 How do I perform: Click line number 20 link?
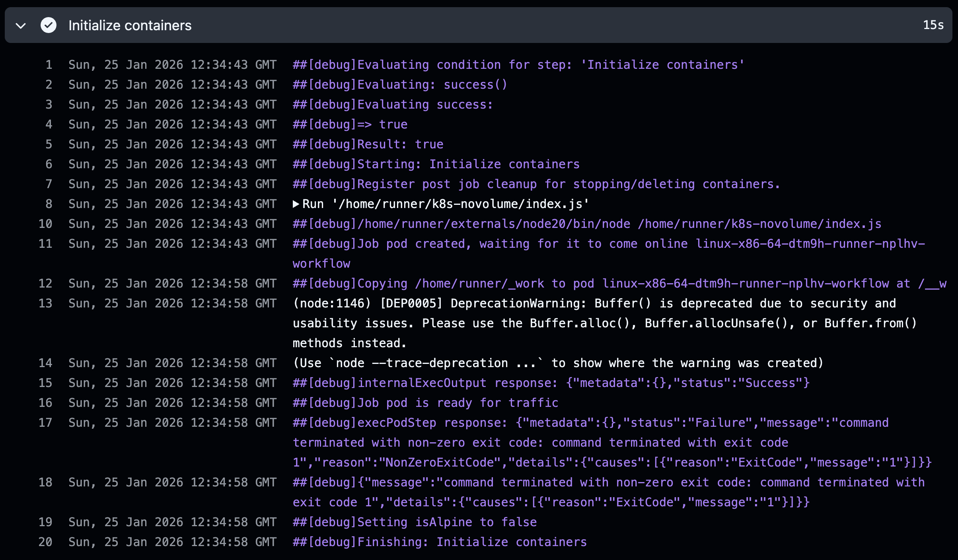[x=45, y=542]
